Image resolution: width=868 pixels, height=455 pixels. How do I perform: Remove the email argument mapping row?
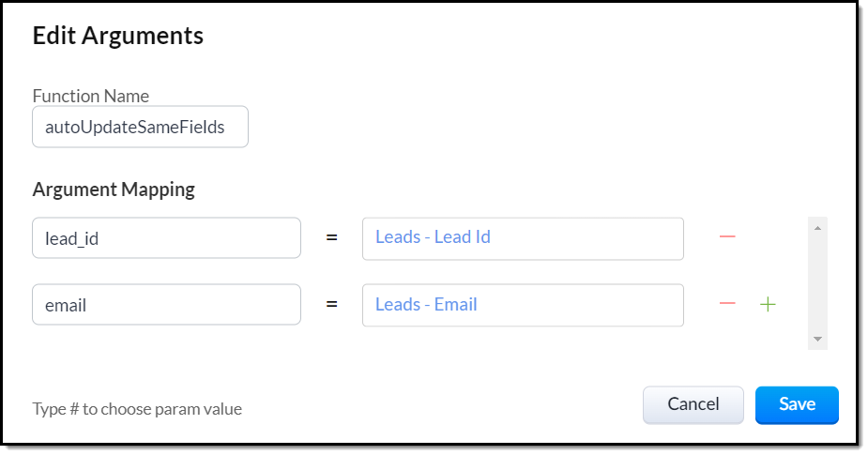[x=727, y=304]
